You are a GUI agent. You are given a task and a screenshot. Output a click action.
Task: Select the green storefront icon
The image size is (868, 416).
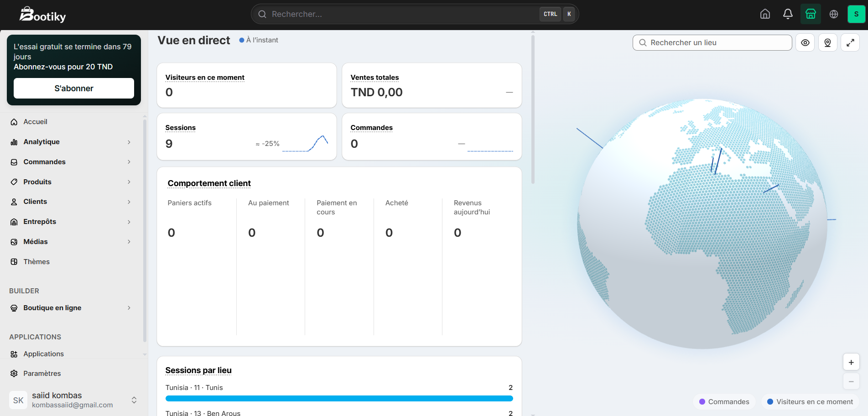click(x=811, y=14)
